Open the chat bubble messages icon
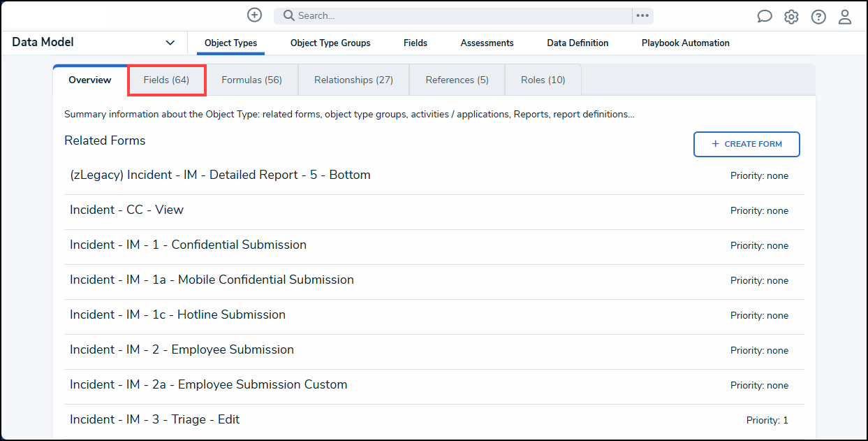This screenshot has width=868, height=441. (765, 17)
